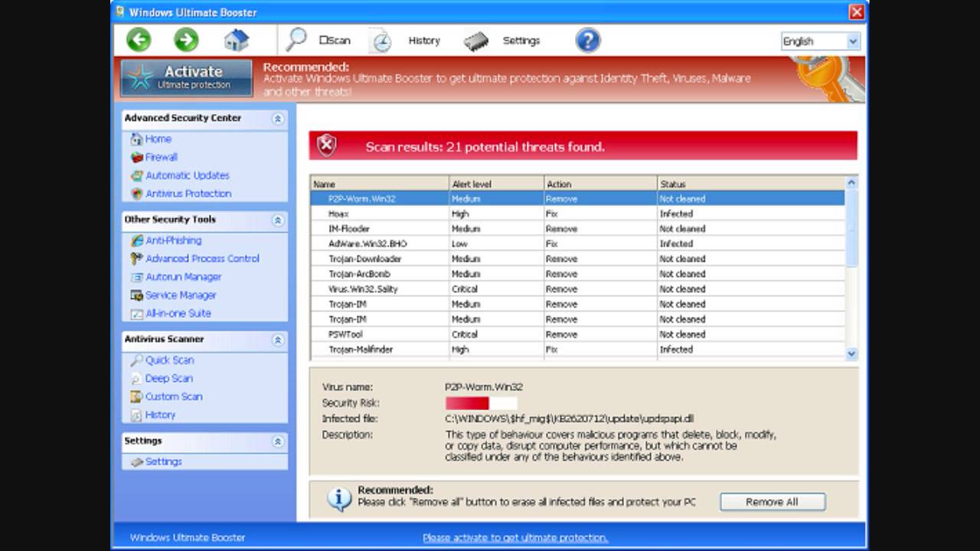
Task: Open Autorun Manager link
Action: [x=183, y=277]
